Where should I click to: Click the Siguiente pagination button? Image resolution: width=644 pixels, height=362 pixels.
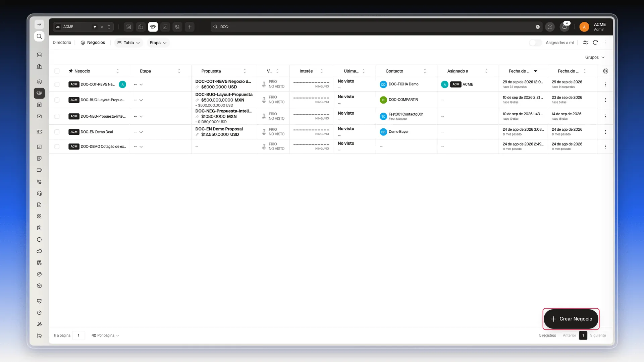click(598, 336)
